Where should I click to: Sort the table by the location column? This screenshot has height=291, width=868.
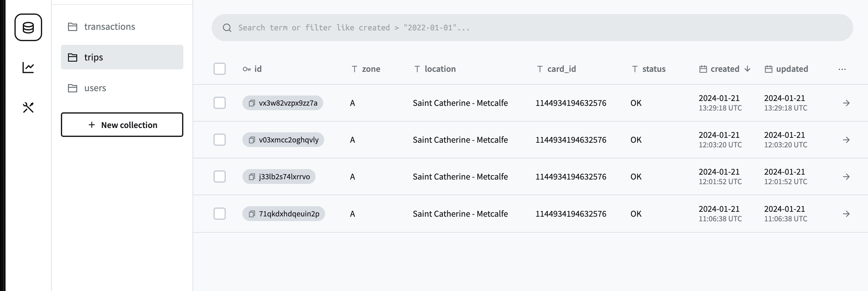click(440, 69)
